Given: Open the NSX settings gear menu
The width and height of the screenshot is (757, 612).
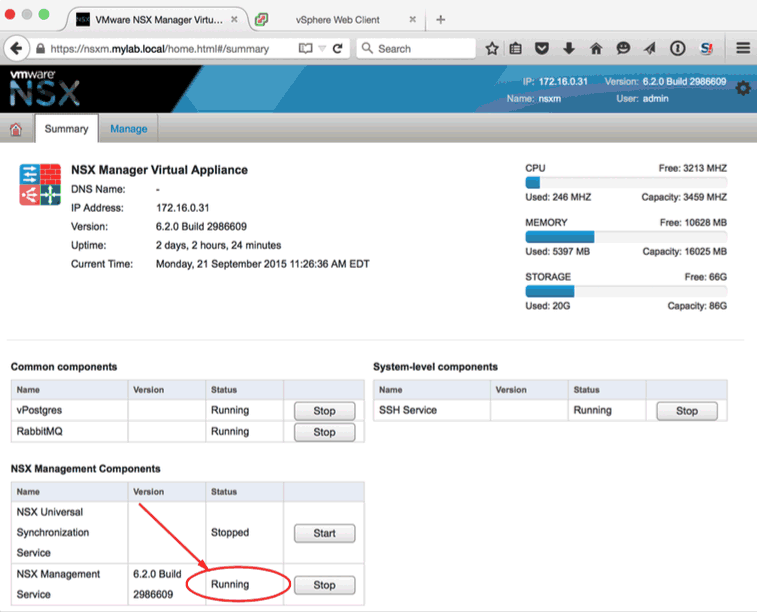Looking at the screenshot, I should 743,89.
